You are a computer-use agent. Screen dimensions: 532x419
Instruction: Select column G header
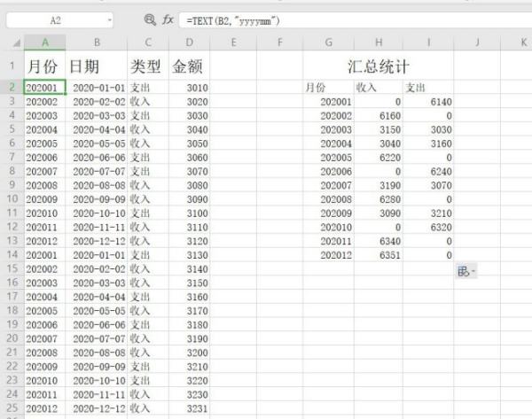coord(328,43)
